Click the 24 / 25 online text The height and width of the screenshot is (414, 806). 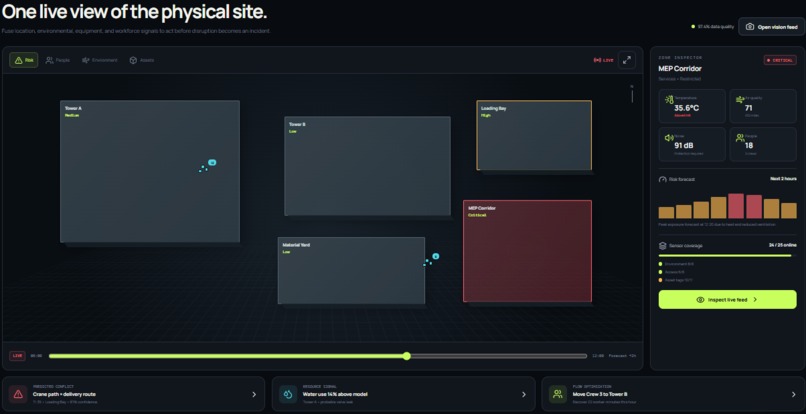pos(783,245)
